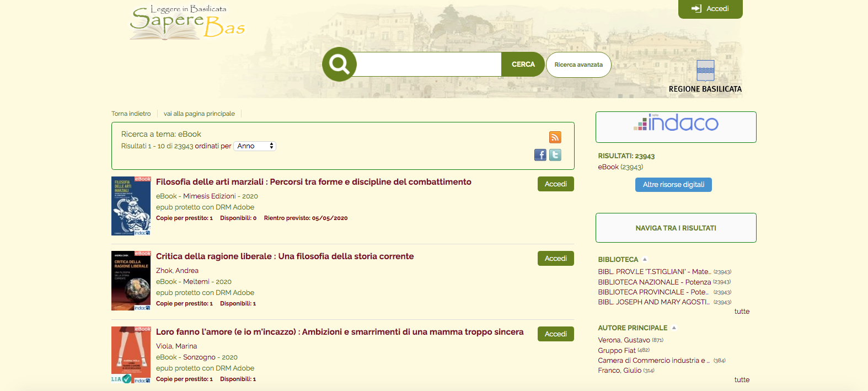Filter by author Verona, Gustavo
The image size is (868, 391).
624,340
